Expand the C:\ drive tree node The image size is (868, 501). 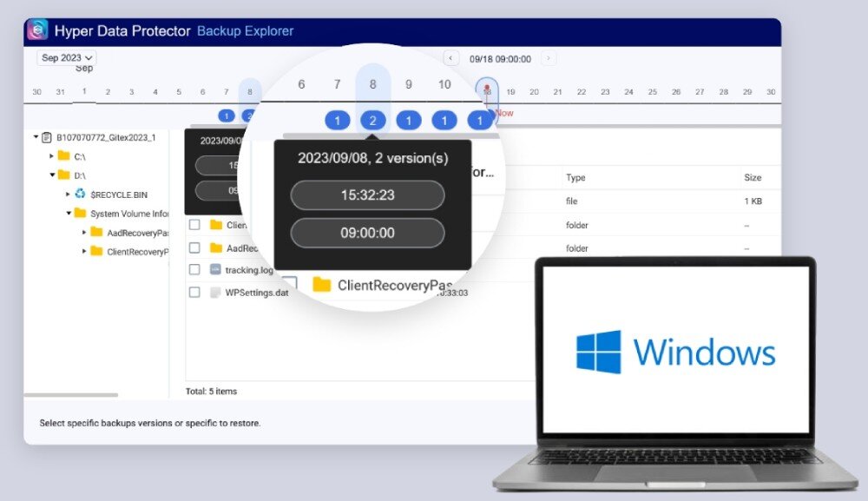pyautogui.click(x=52, y=156)
